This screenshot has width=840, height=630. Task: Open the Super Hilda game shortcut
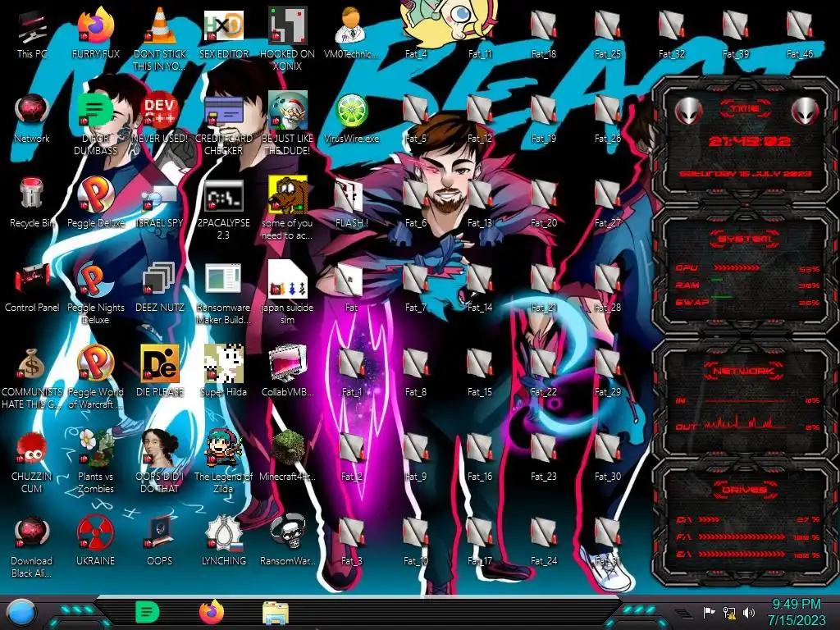pos(224,372)
